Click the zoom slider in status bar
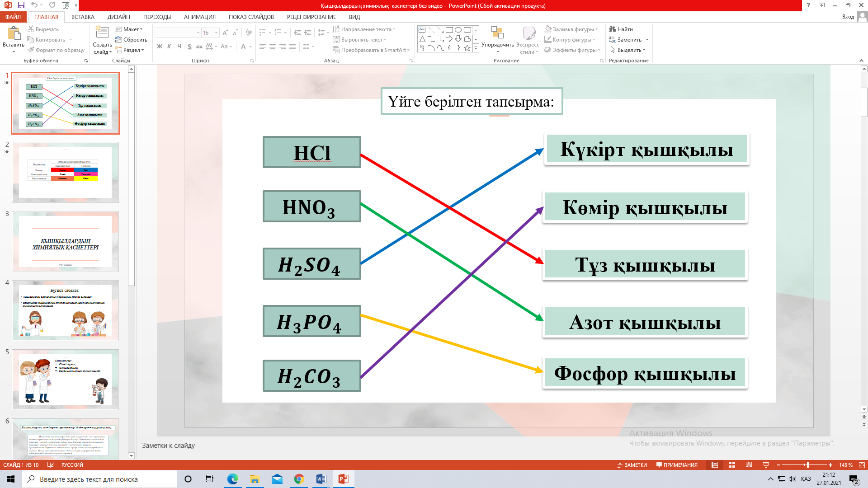Viewport: 868px width, 488px height. point(807,465)
